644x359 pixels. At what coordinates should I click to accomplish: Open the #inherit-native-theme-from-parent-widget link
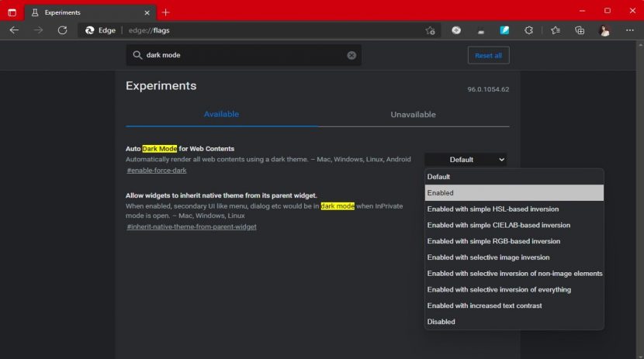[192, 226]
